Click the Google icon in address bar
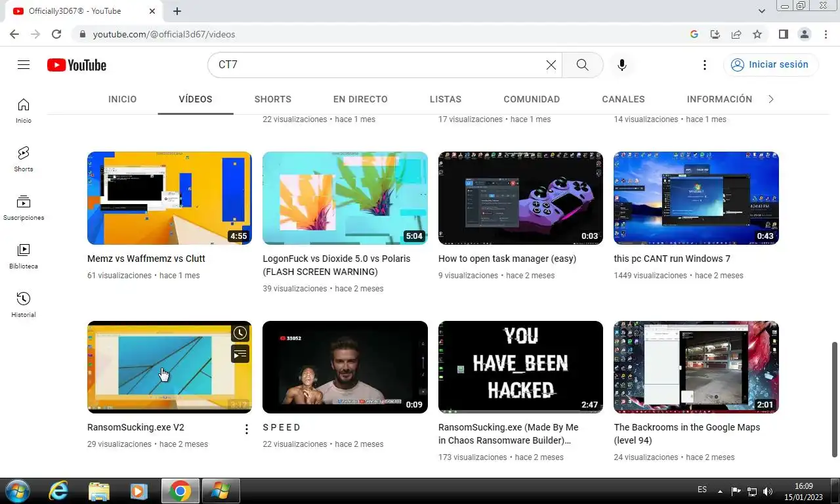Screen dimensions: 840x504 coord(694,34)
